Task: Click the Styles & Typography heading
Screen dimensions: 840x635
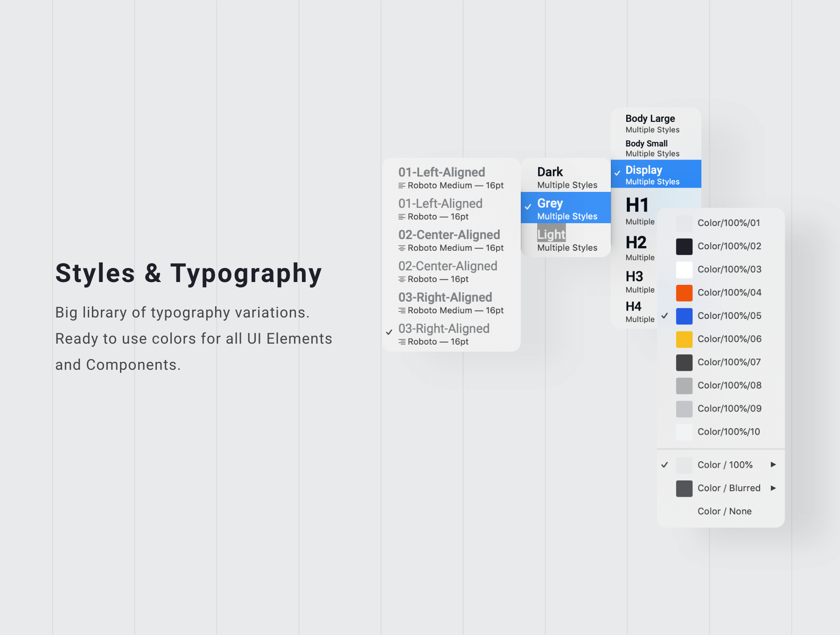Action: pyautogui.click(x=189, y=273)
